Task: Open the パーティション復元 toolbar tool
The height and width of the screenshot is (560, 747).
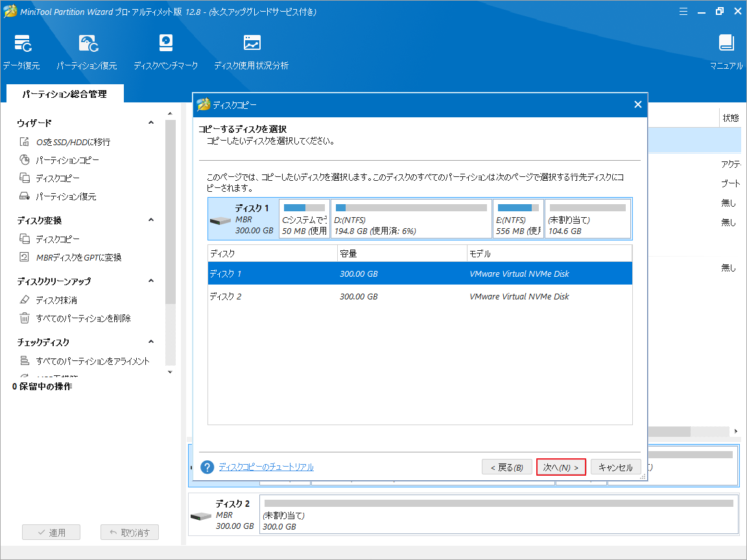Action: [x=87, y=51]
